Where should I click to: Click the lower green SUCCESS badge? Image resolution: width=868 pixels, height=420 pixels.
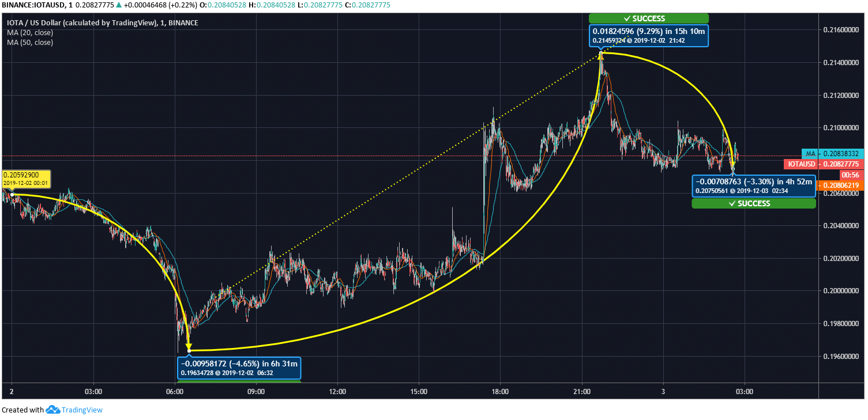coord(754,203)
